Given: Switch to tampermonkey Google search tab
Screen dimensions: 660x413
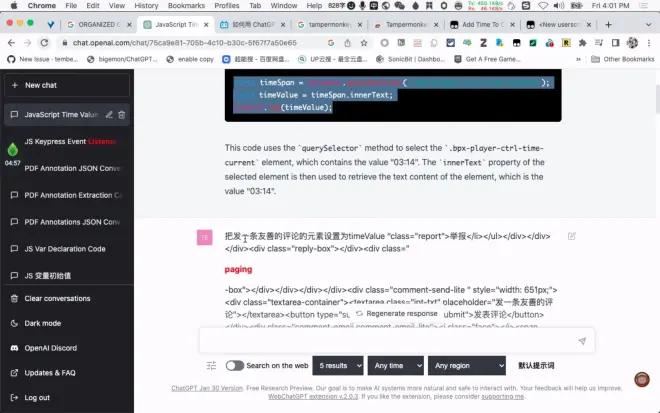Looking at the screenshot, I should point(330,24).
